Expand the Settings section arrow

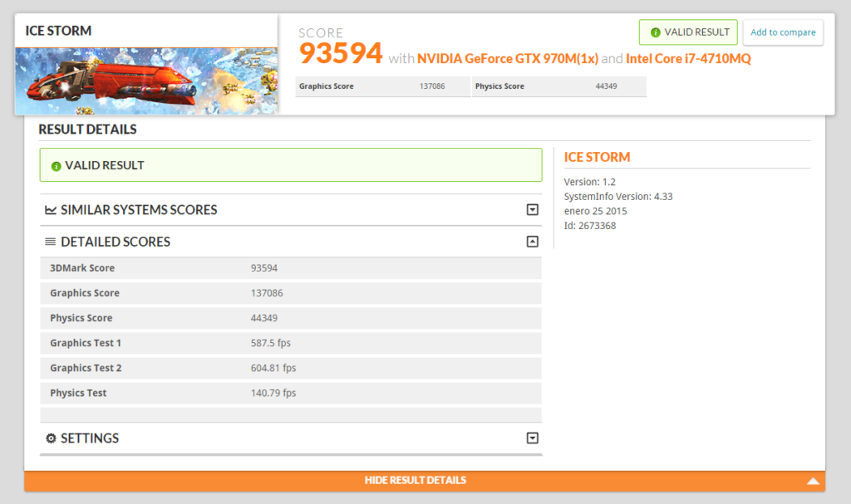(533, 438)
